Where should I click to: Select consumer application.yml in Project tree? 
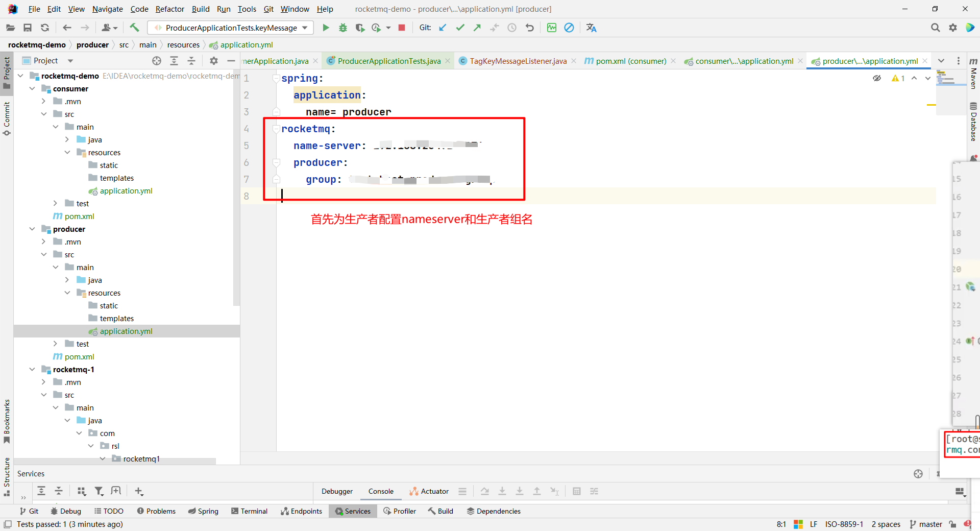pyautogui.click(x=126, y=191)
